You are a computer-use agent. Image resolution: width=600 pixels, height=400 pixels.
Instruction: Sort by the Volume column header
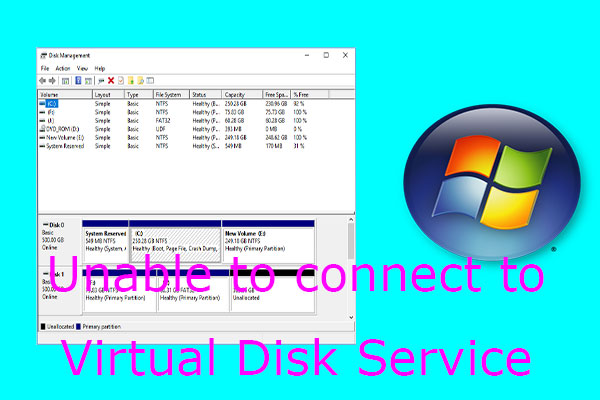point(52,94)
